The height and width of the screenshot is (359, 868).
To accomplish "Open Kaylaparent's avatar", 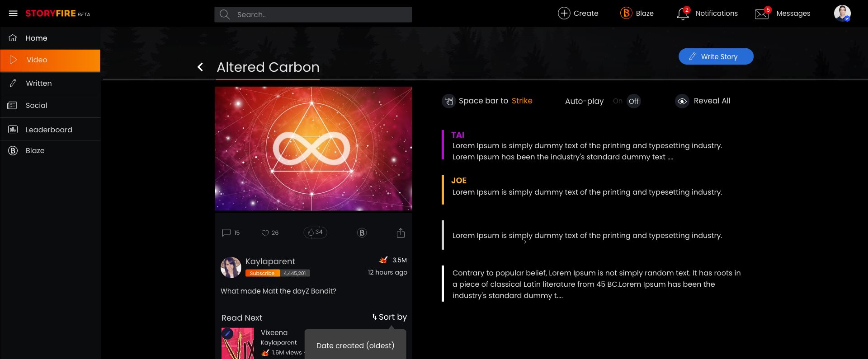I will pos(231,267).
